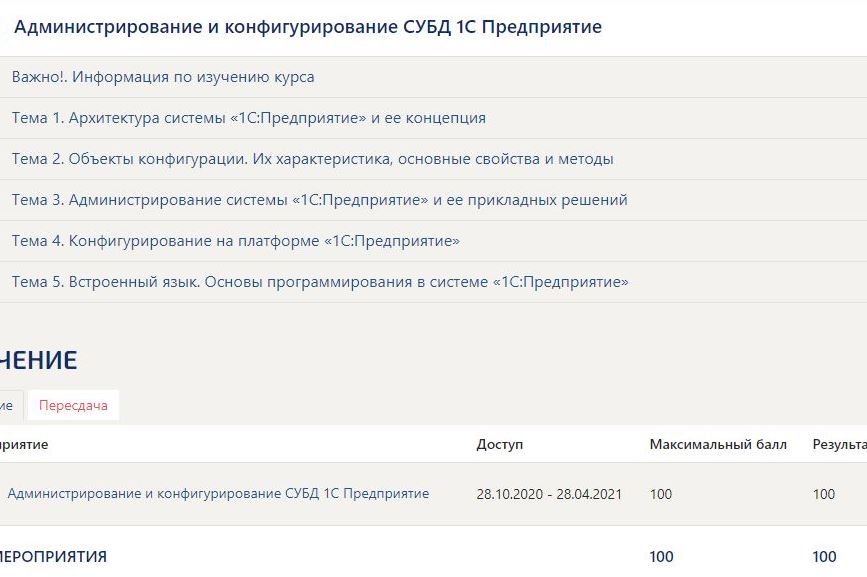This screenshot has width=867, height=577.
Task: Open the course link in the table row
Action: 218,494
